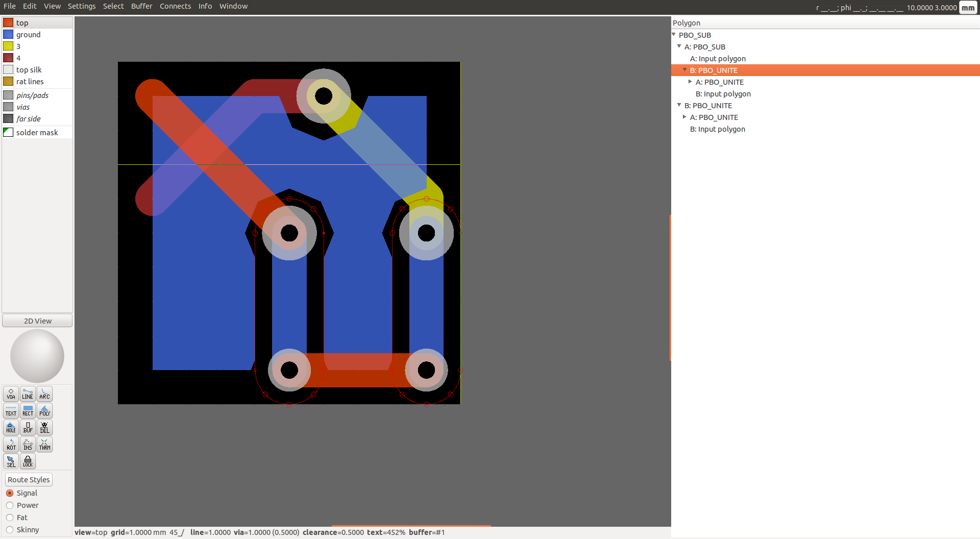Screen dimensions: 980x539
Task: Expand A: PBO_UNITE under highlighted row
Action: [690, 82]
